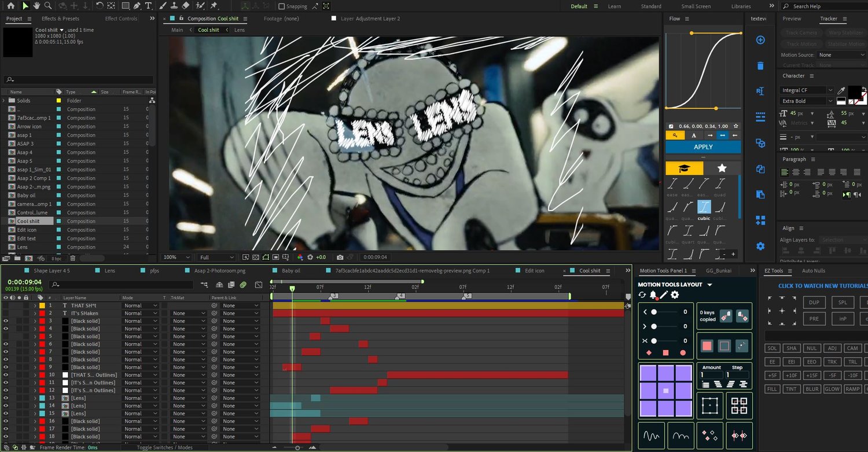Screen dimensions: 868x452
Task: Open the CLICK TO WATCH NEW TUTORIALS link
Action: pyautogui.click(x=823, y=286)
